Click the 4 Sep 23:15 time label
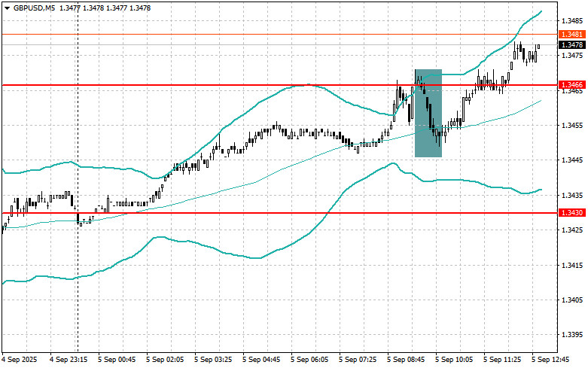Viewport: 588px width, 368px height. [69, 360]
